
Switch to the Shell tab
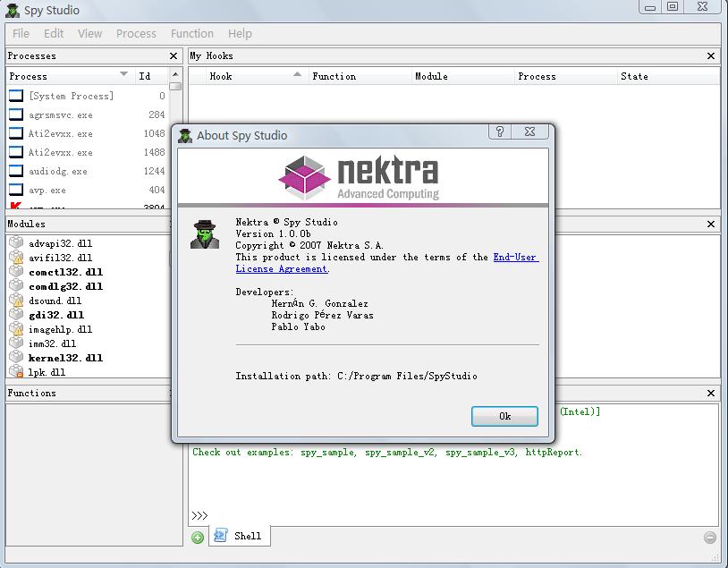240,536
